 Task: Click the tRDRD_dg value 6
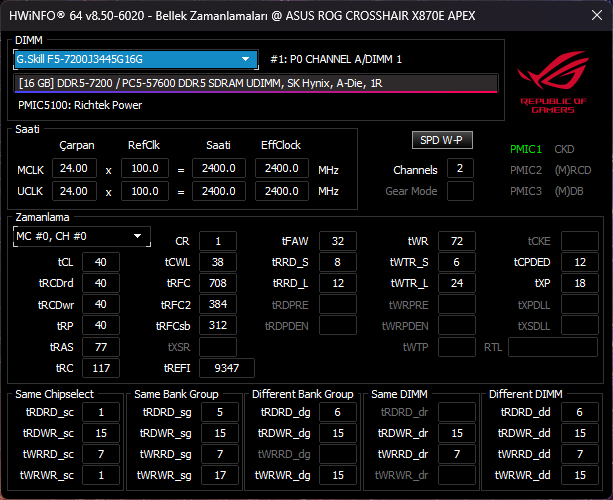click(338, 412)
